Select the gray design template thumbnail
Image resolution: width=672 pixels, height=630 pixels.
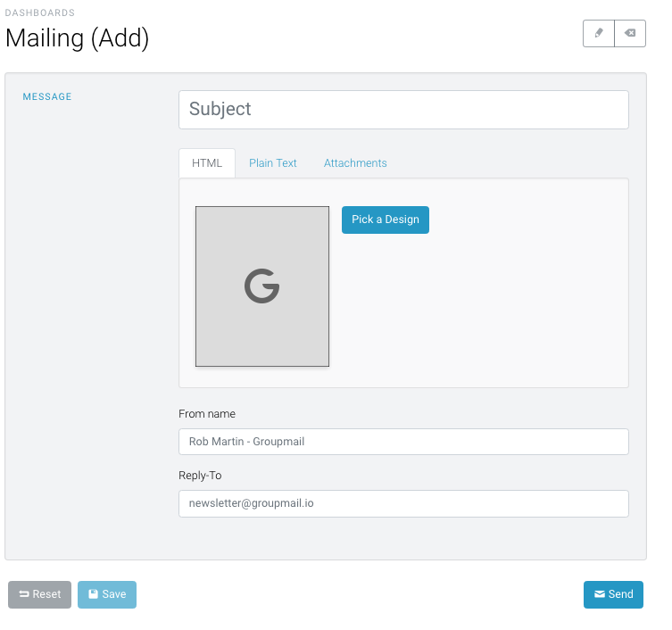coord(262,286)
